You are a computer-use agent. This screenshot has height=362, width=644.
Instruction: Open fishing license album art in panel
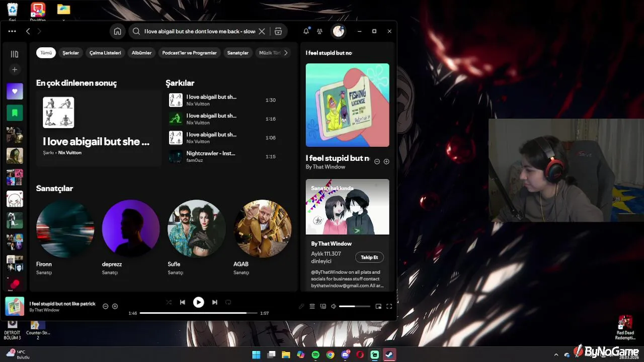(347, 105)
